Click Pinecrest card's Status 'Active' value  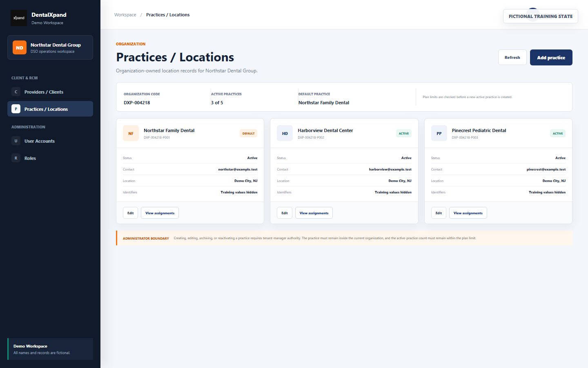pos(560,158)
